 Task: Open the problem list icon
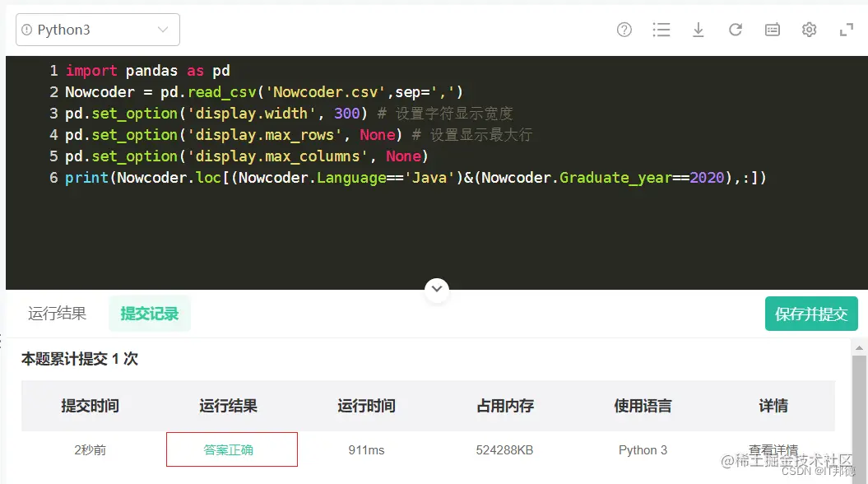pos(661,30)
